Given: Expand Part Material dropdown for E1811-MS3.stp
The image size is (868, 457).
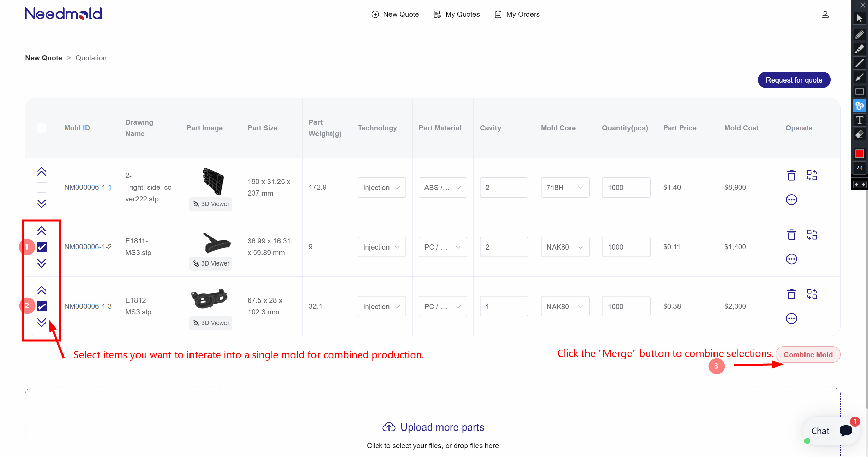Looking at the screenshot, I should (443, 247).
